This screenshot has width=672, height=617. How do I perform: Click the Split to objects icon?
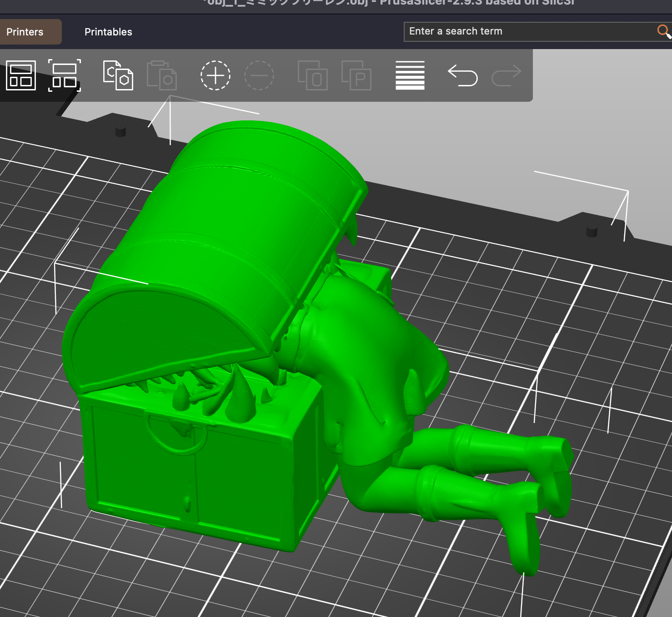coord(312,75)
